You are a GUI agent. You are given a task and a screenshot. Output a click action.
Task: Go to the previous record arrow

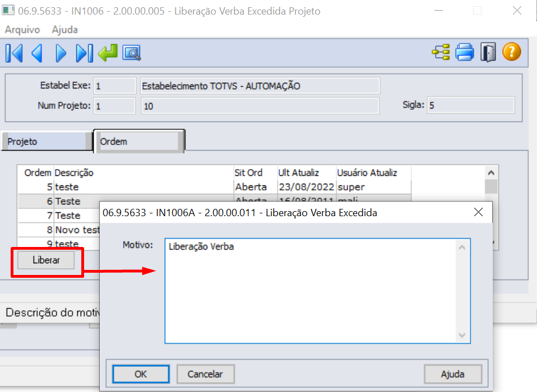(x=37, y=53)
